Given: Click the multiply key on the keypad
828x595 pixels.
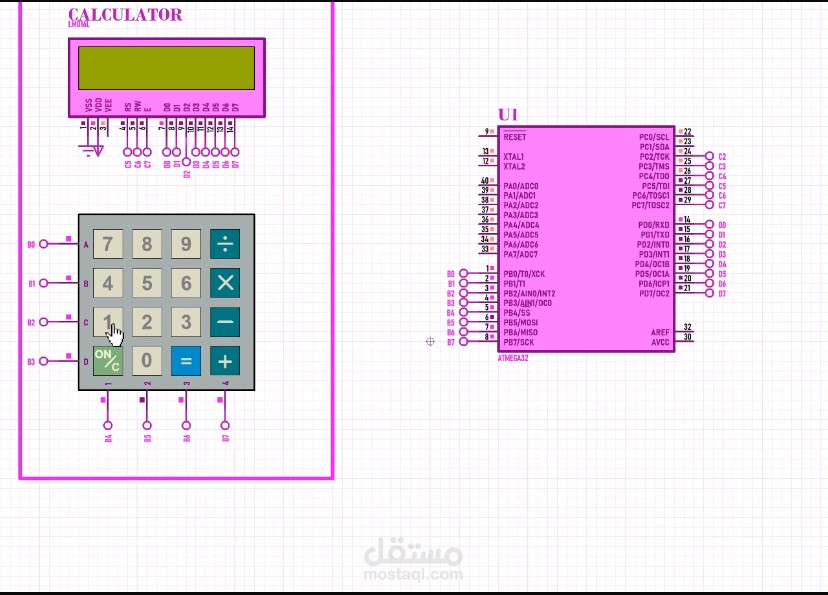Looking at the screenshot, I should coord(225,283).
